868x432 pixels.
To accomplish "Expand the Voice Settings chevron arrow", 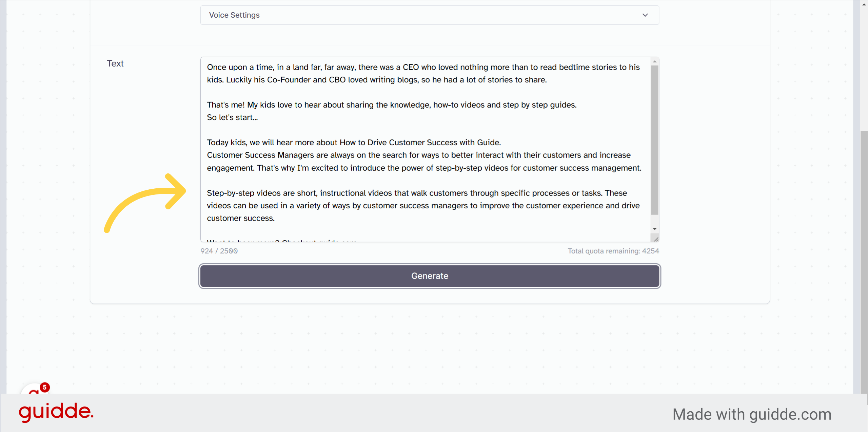I will (645, 15).
